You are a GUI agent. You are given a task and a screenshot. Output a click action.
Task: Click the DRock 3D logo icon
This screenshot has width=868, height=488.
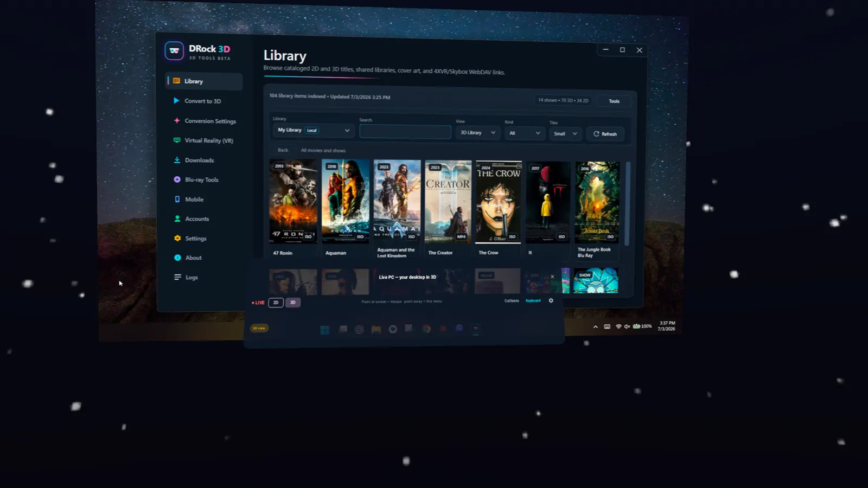coord(174,51)
